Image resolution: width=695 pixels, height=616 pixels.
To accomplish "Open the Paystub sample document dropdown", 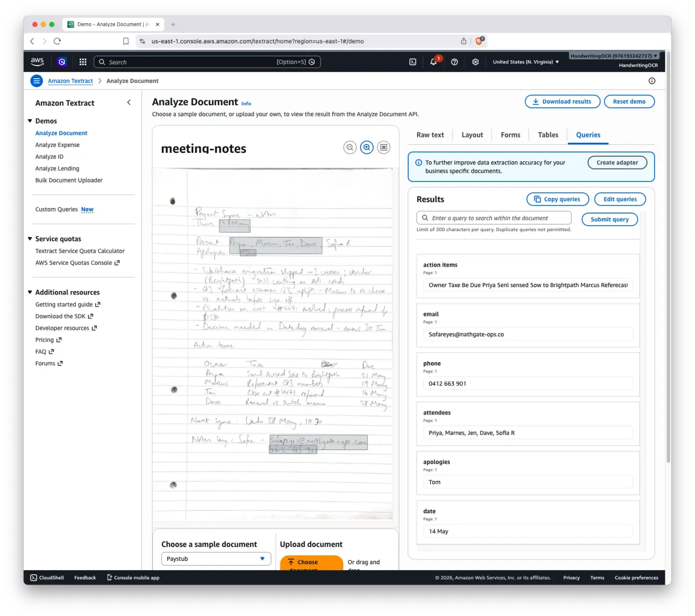I will 216,559.
